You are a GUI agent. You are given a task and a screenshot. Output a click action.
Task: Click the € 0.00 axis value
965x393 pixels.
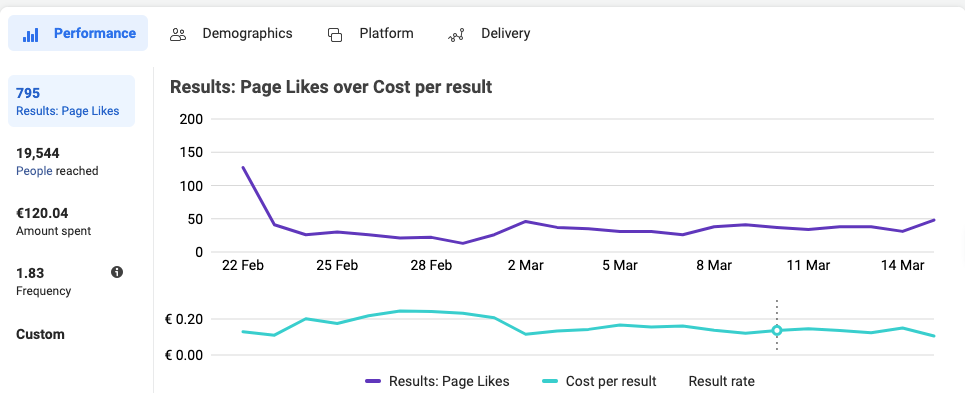tap(184, 355)
